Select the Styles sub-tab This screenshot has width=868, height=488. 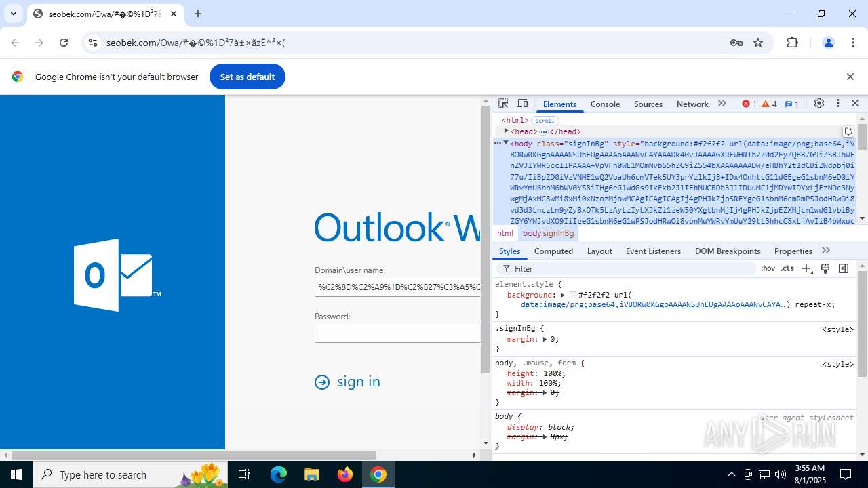pos(509,251)
